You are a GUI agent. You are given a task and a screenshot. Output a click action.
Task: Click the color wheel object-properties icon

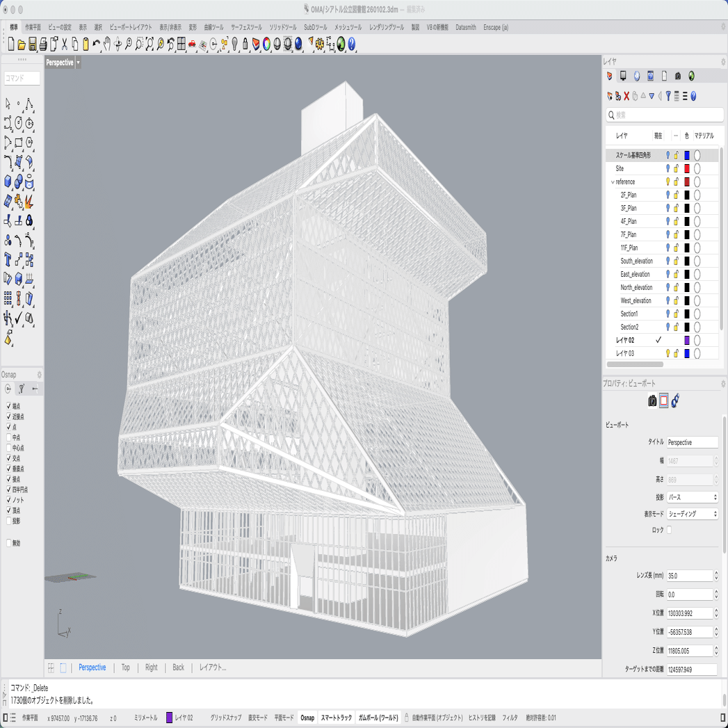coord(266,44)
